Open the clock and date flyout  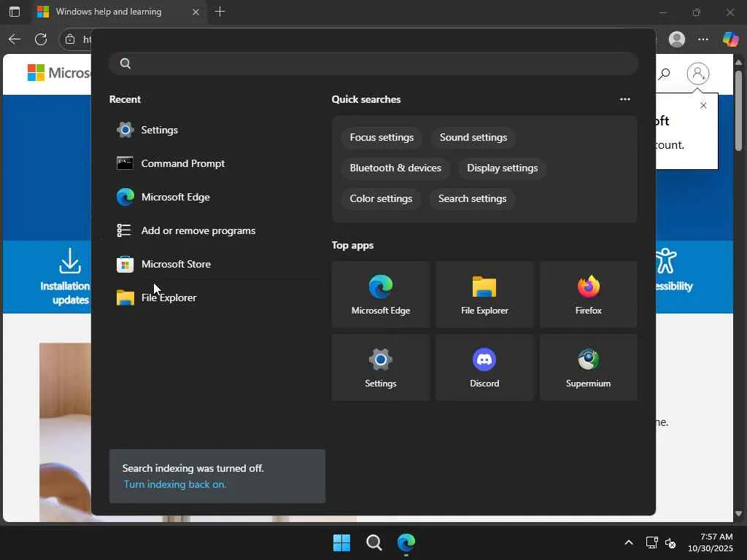(x=711, y=542)
